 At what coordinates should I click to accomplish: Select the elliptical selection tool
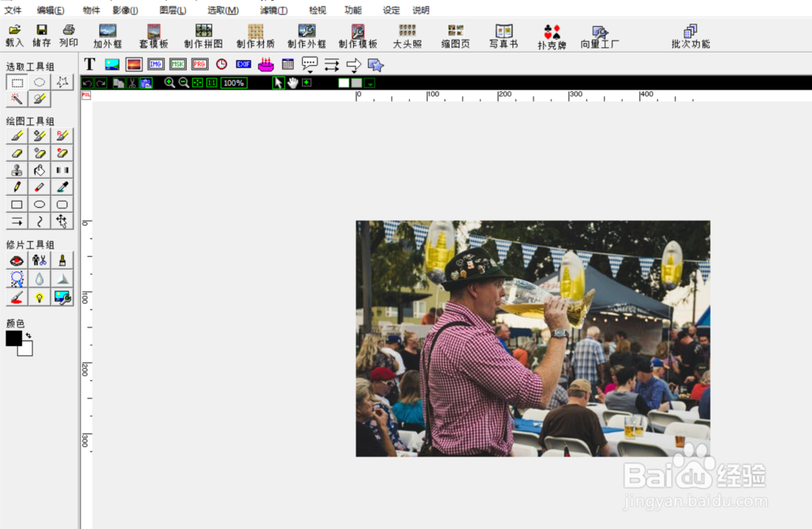[39, 82]
